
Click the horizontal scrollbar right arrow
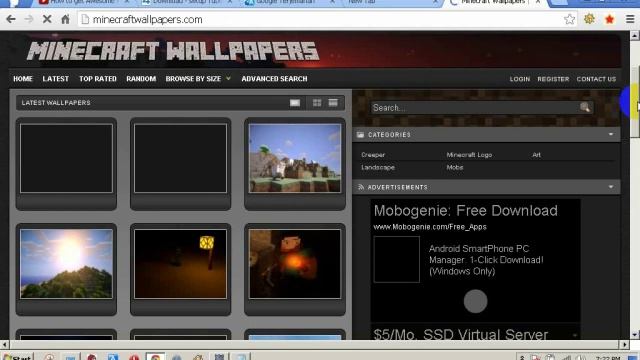[625, 344]
